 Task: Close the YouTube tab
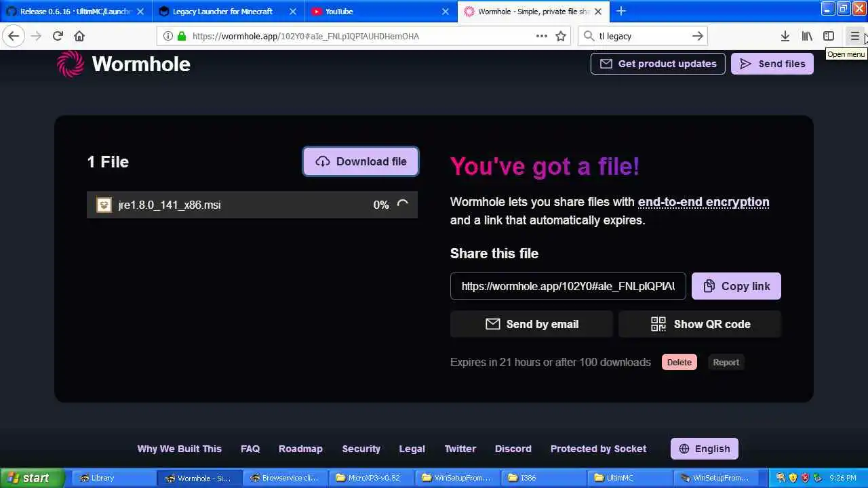(x=446, y=12)
